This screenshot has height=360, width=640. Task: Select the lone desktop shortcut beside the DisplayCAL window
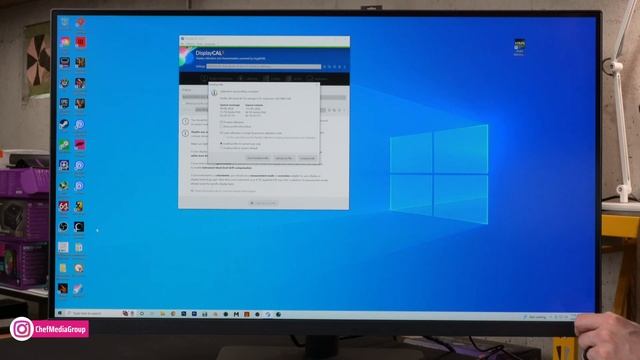pos(519,46)
